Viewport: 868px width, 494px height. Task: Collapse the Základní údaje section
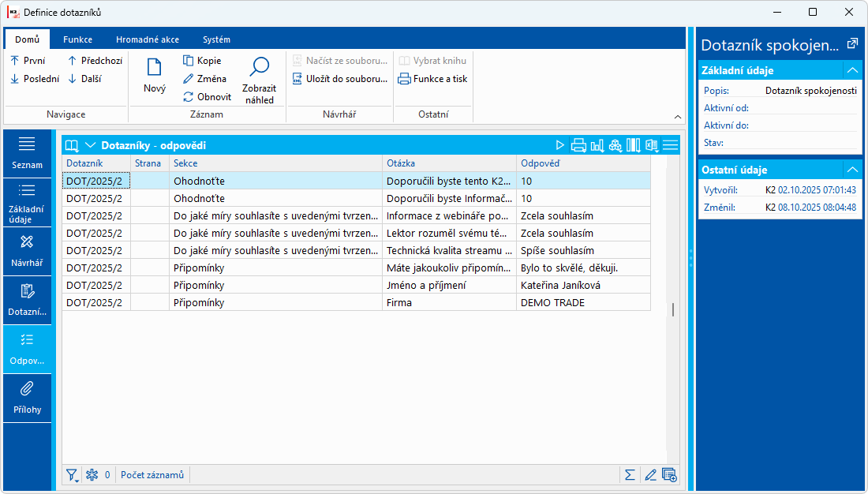click(x=852, y=70)
